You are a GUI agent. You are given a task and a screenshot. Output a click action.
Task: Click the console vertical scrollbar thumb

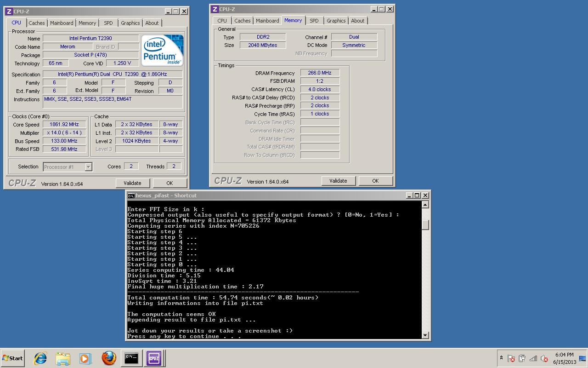coord(425,224)
